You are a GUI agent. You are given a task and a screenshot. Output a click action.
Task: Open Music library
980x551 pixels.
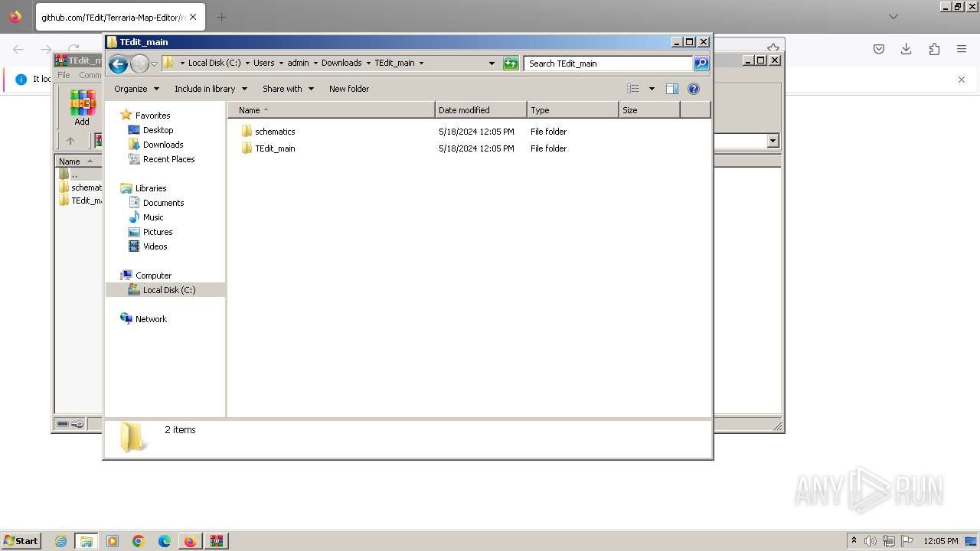tap(153, 217)
